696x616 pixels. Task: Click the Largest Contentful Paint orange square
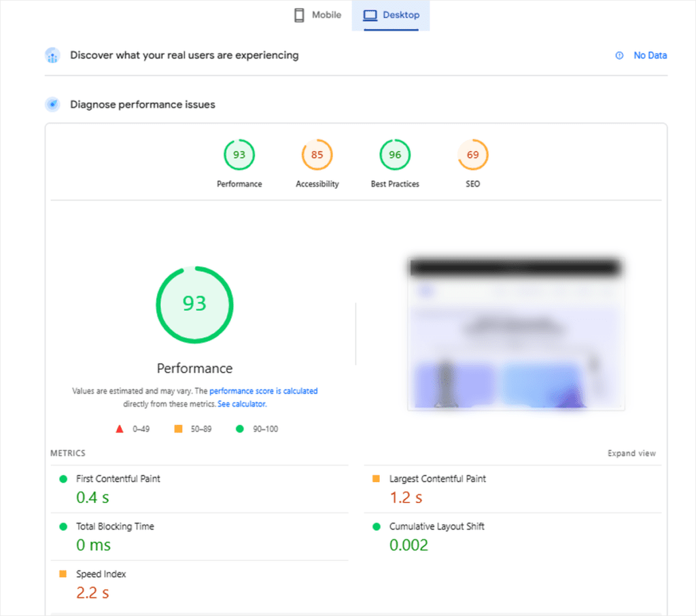click(x=376, y=479)
